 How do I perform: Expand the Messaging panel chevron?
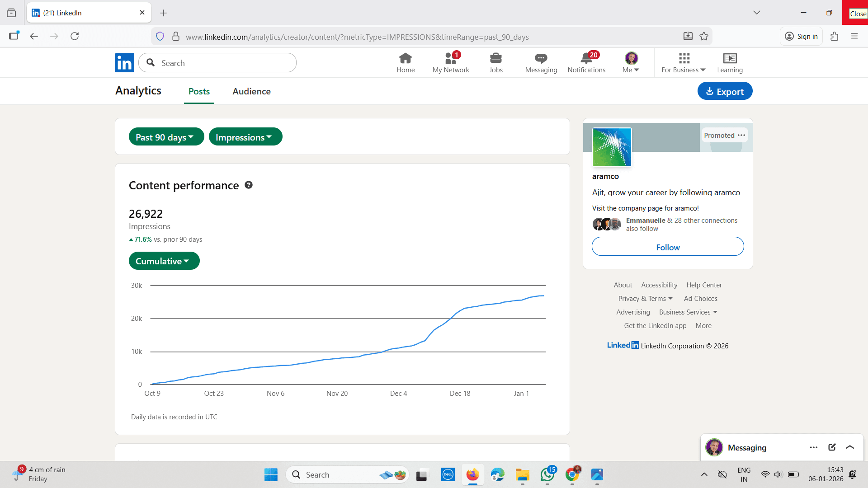pos(850,447)
